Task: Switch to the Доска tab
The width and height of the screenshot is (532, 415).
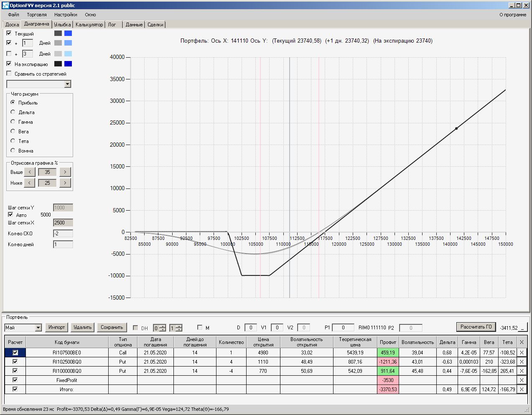Action: pyautogui.click(x=12, y=25)
